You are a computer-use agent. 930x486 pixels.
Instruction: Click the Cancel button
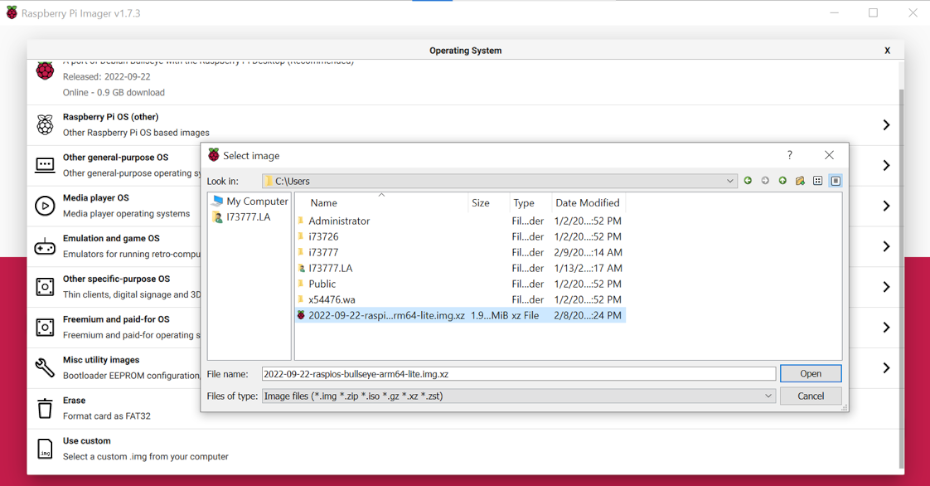(810, 396)
